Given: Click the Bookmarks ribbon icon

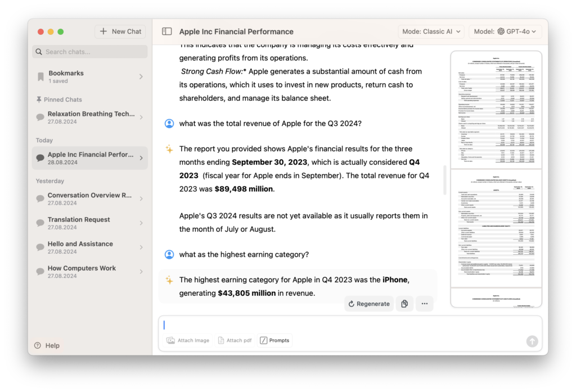Looking at the screenshot, I should (40, 76).
